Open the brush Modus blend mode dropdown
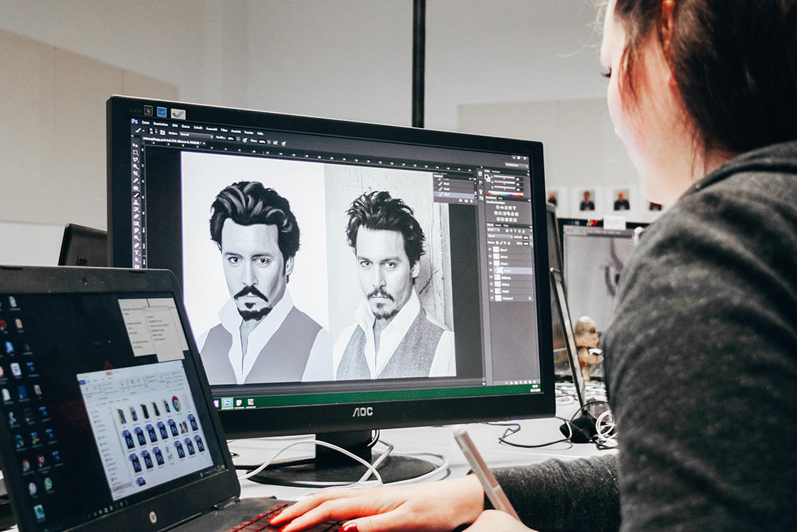 click(x=196, y=134)
